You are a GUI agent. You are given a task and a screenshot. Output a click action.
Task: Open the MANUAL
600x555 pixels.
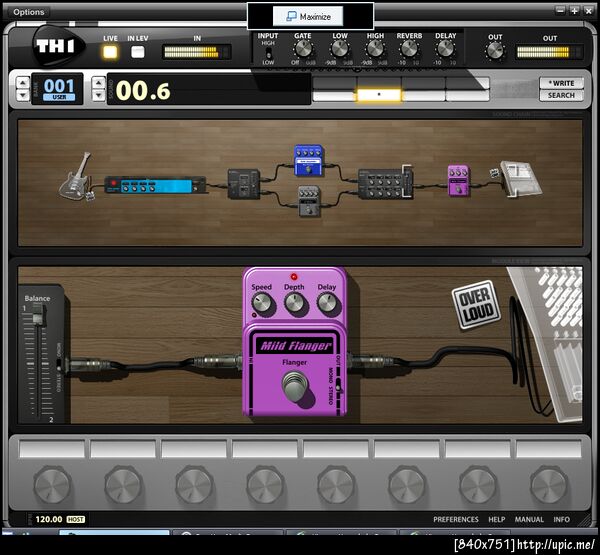(x=529, y=519)
